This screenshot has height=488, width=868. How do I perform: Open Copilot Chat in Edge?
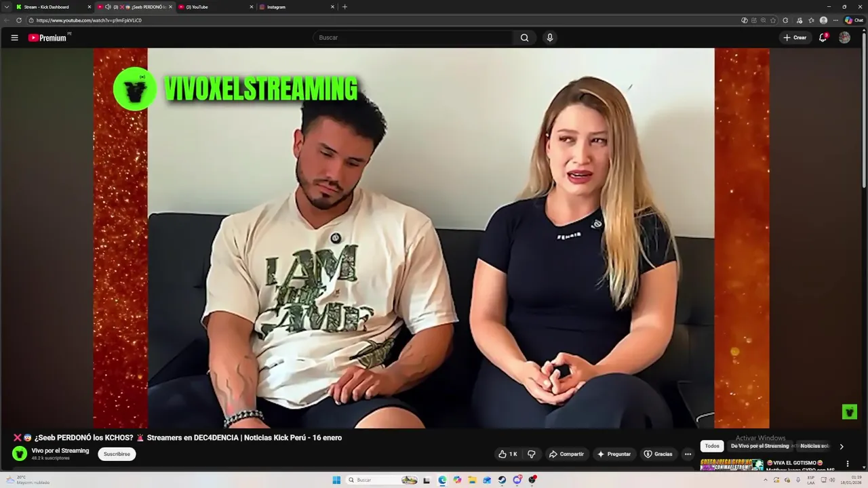tap(854, 20)
